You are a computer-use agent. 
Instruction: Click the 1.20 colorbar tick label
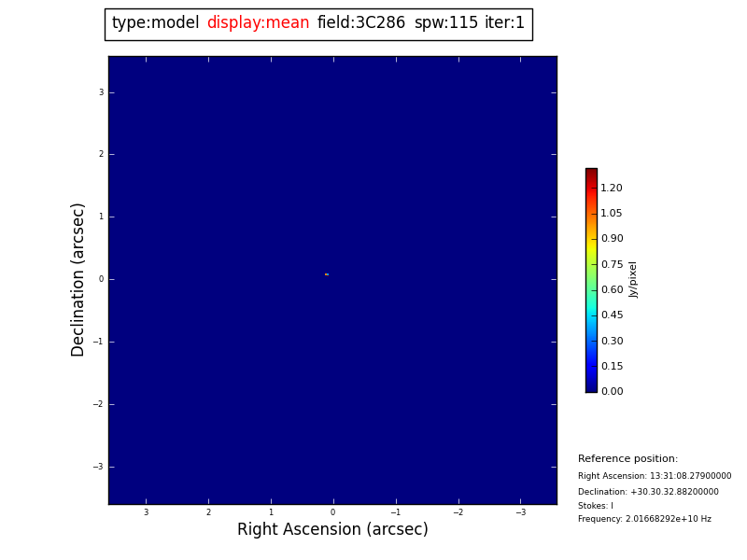click(611, 188)
